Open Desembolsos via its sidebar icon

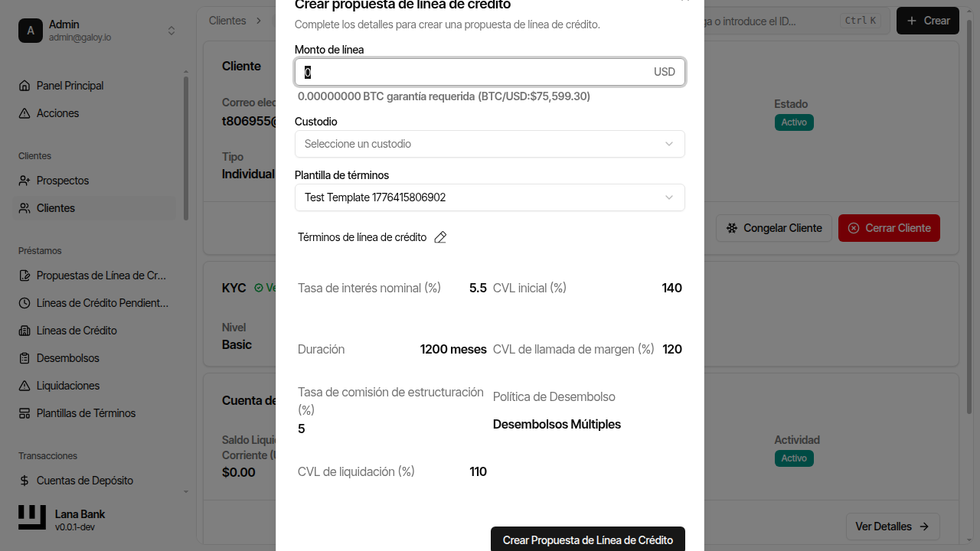[26, 358]
